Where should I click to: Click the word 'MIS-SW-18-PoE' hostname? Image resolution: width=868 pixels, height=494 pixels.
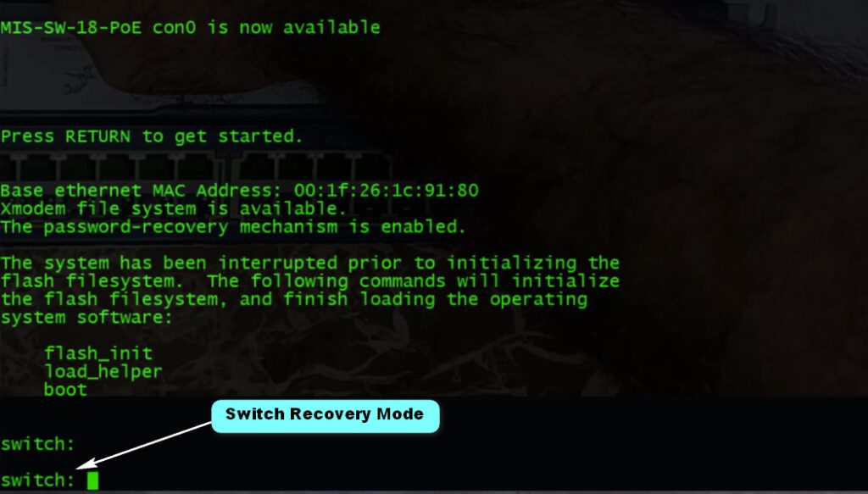coord(71,28)
